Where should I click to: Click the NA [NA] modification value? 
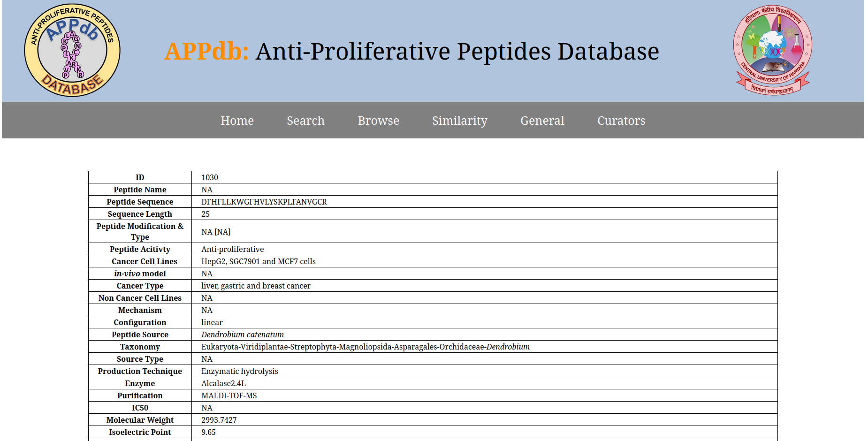[x=216, y=232]
